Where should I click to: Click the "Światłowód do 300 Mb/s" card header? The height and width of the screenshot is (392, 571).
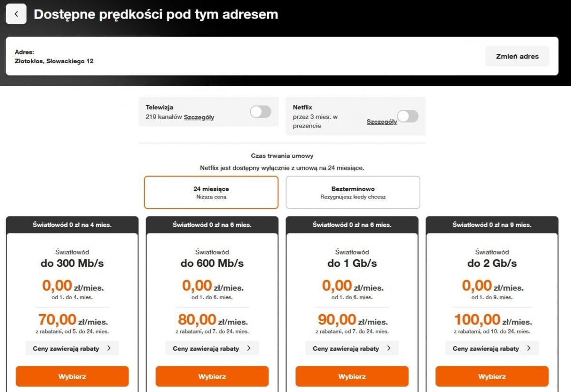72,259
